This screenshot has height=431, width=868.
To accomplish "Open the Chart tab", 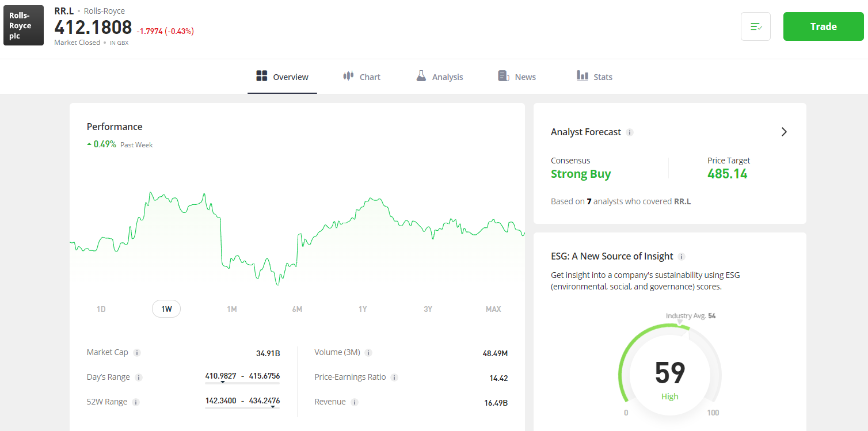I will 362,77.
